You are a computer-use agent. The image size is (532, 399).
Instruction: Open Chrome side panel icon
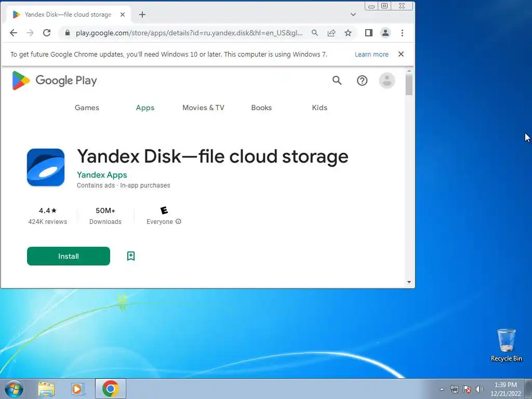pyautogui.click(x=369, y=33)
